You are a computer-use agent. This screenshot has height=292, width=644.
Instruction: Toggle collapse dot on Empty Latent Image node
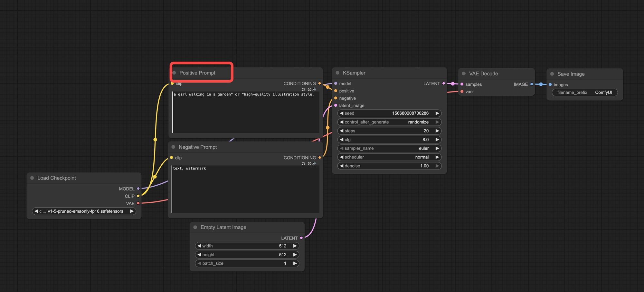pos(195,227)
